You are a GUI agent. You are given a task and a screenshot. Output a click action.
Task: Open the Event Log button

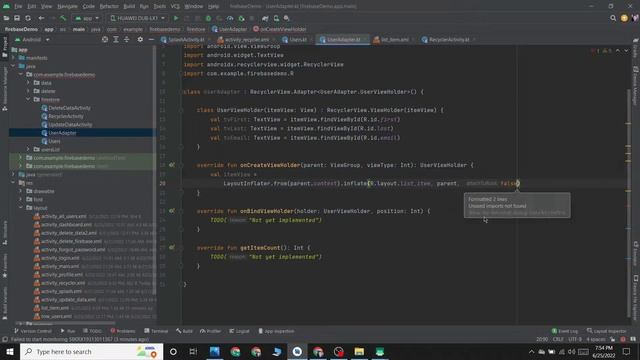pos(565,331)
